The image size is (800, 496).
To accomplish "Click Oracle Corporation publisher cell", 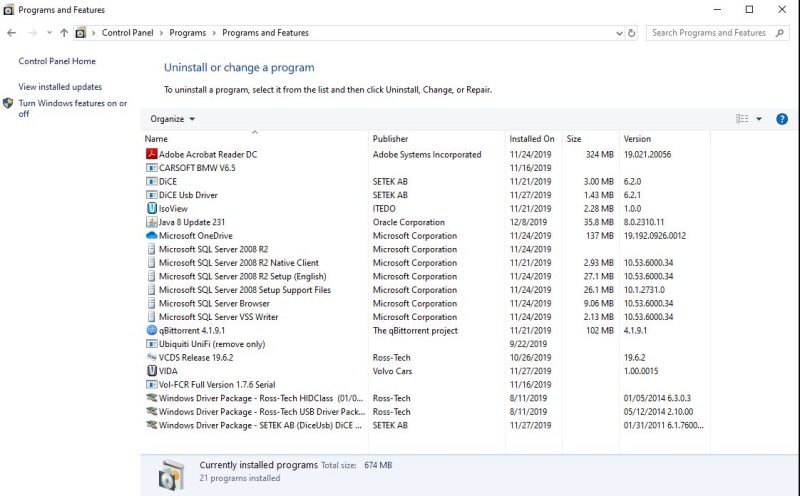I will coord(409,222).
